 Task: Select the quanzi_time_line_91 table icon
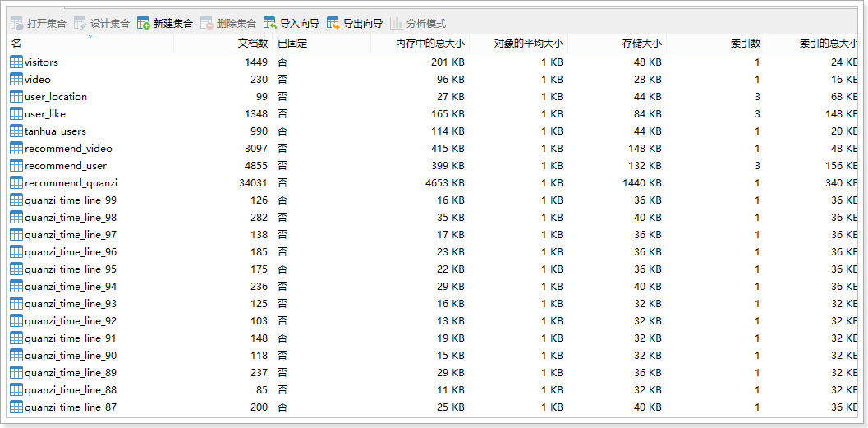16,338
